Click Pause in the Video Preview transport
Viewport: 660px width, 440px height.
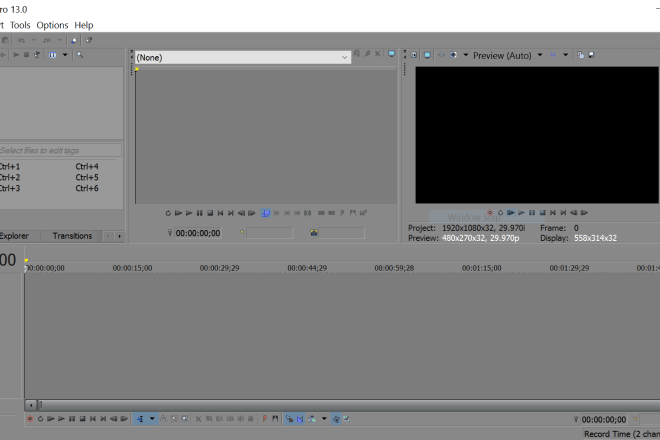click(532, 213)
